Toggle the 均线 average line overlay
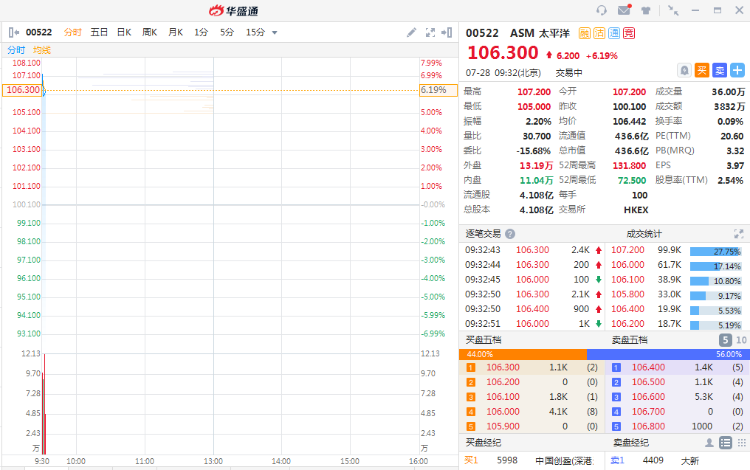 (41, 49)
